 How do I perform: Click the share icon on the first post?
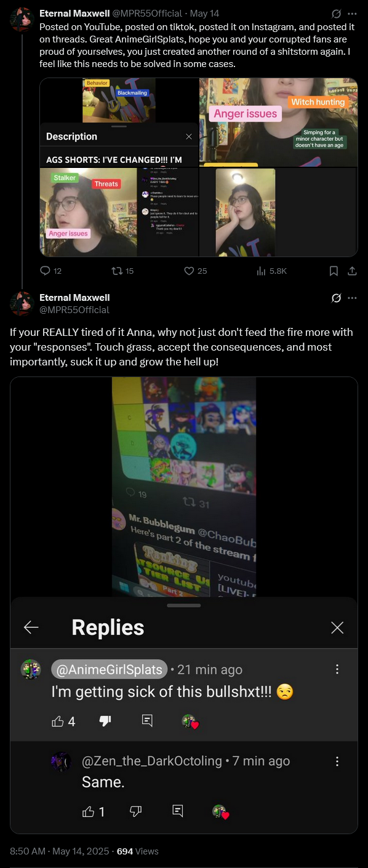[353, 271]
